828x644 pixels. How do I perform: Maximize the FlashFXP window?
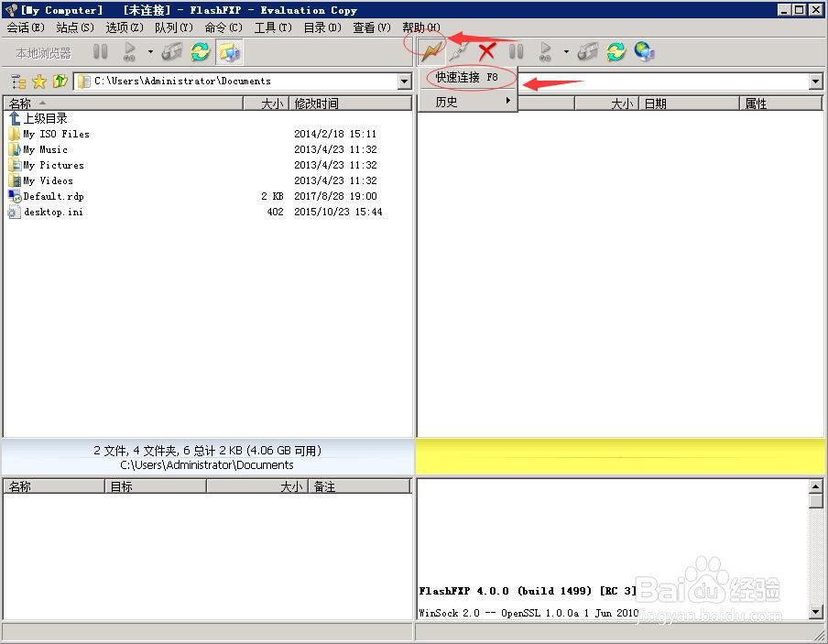point(800,9)
